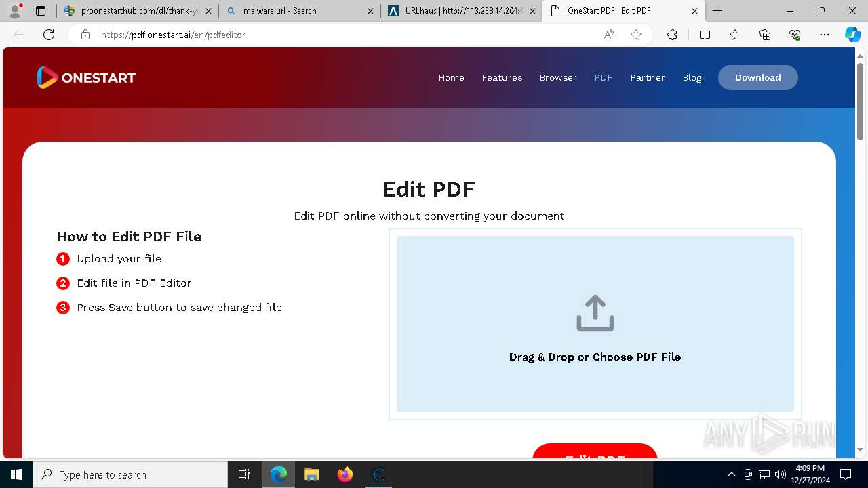Click the page vertical scrollbar thumb
This screenshot has width=868, height=488.
pyautogui.click(x=861, y=101)
